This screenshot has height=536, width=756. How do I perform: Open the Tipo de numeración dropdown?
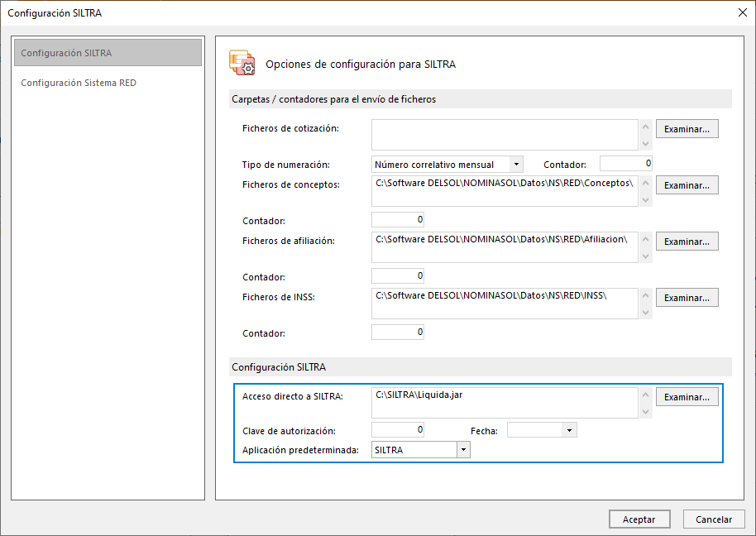point(516,165)
